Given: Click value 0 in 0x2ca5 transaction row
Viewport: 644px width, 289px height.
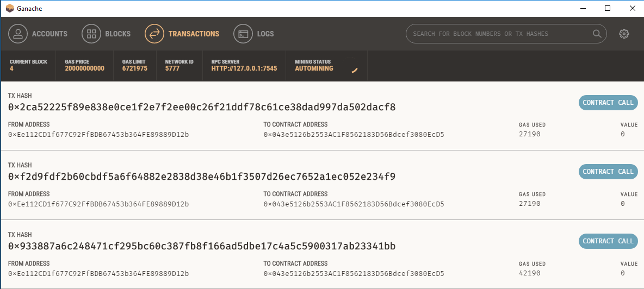Looking at the screenshot, I should pos(623,135).
